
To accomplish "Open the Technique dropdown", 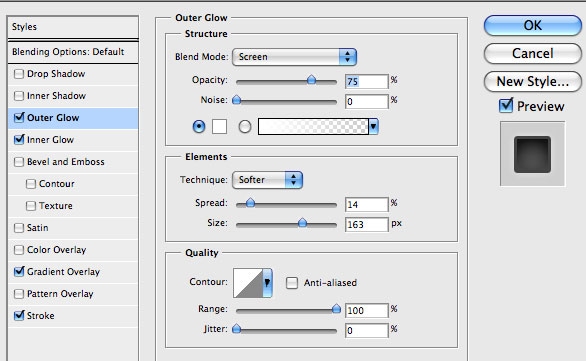I will [x=267, y=180].
